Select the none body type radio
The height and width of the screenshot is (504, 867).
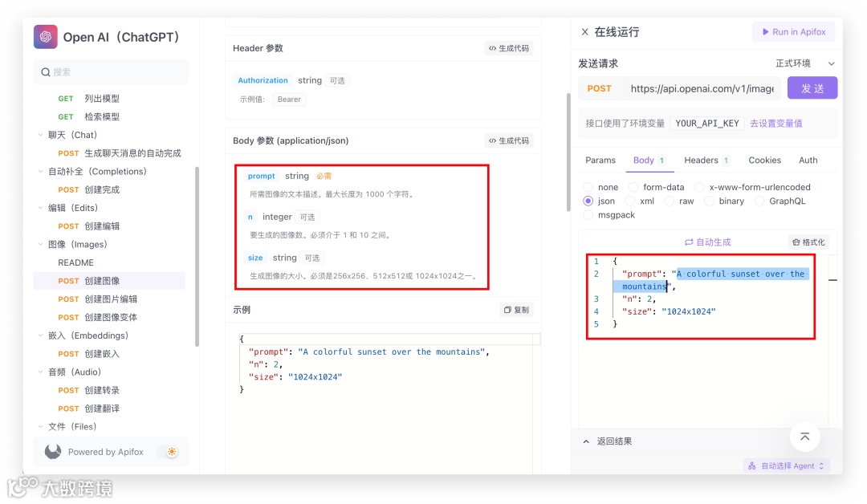tap(588, 187)
